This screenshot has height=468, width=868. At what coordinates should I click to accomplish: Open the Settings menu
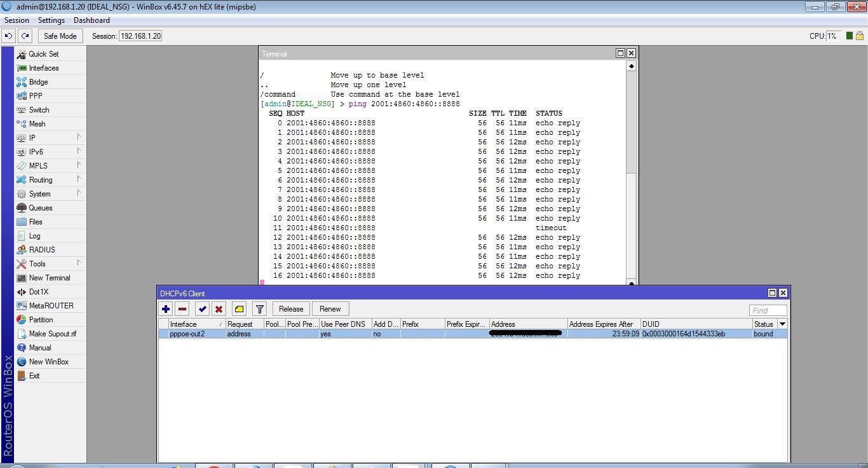coord(51,20)
